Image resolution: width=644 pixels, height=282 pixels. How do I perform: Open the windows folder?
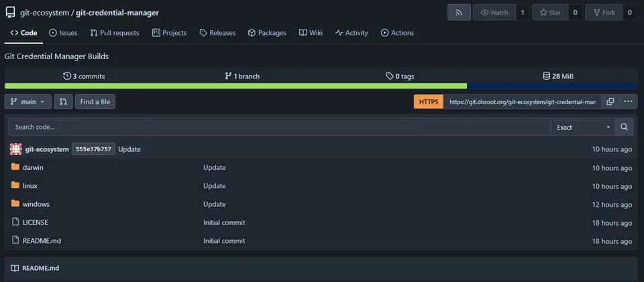36,204
